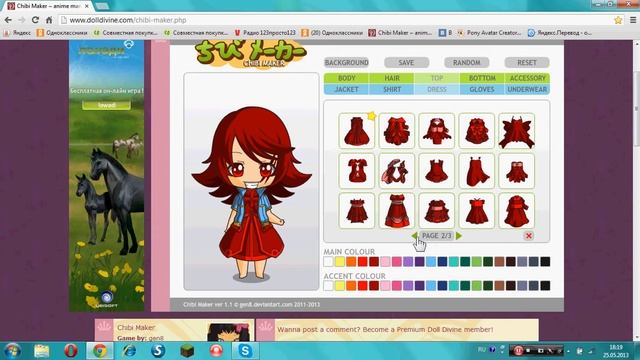This screenshot has height=360, width=640.
Task: Set accent colour to yellow
Action: pos(340,285)
